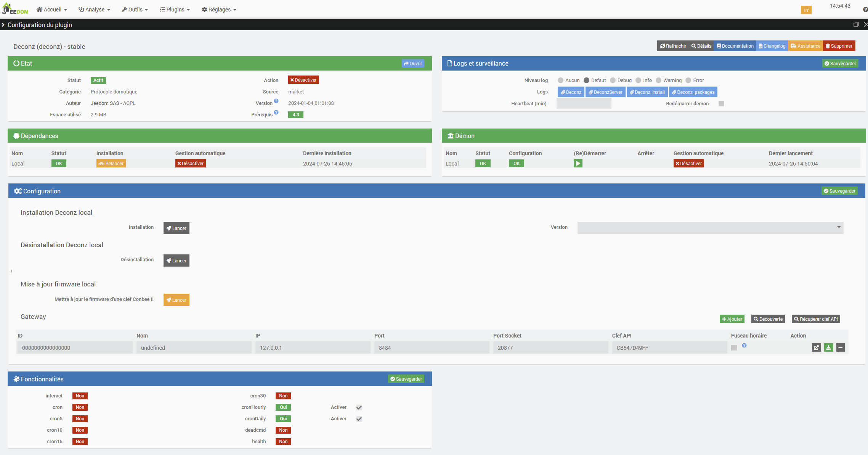Open the Analyse menu

coord(95,10)
